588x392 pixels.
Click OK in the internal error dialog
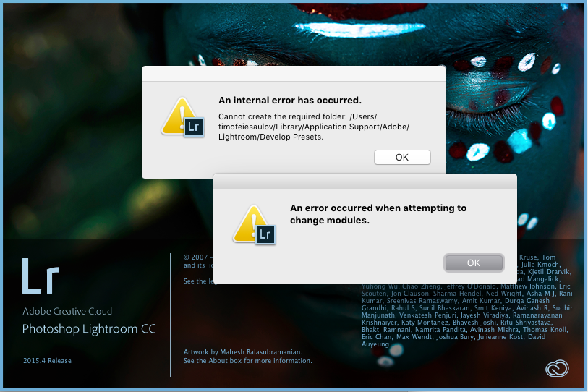point(402,157)
